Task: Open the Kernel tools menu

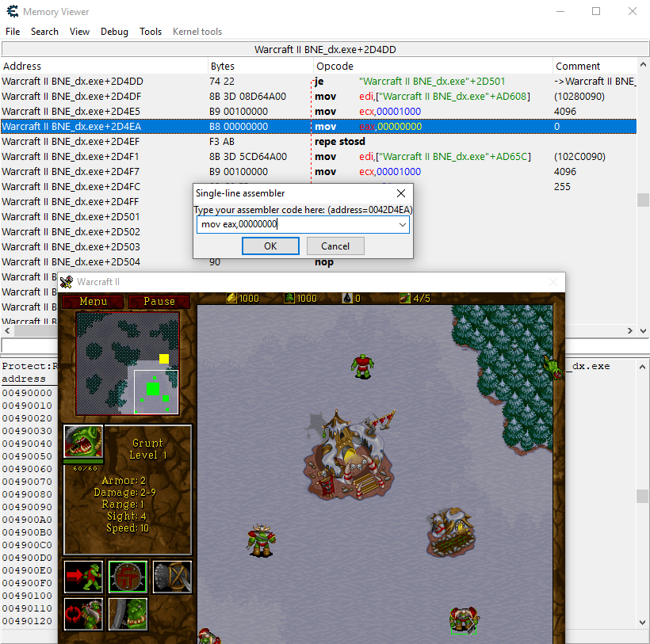Action: coord(197,32)
